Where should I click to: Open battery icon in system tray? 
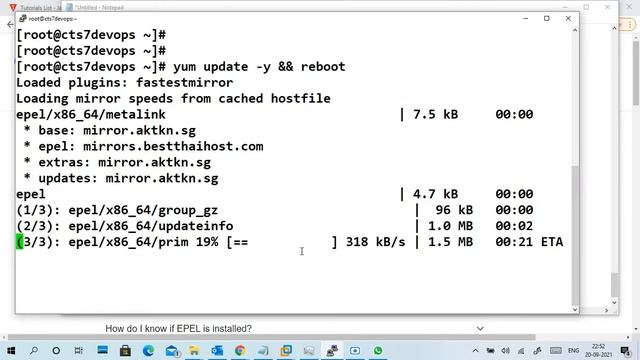click(491, 351)
